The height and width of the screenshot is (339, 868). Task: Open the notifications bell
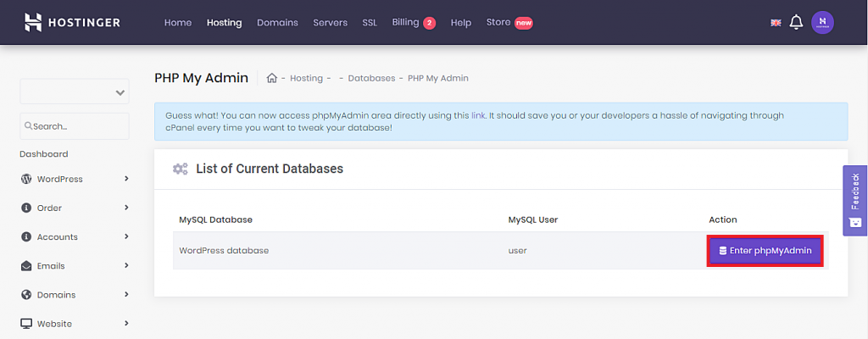(796, 23)
